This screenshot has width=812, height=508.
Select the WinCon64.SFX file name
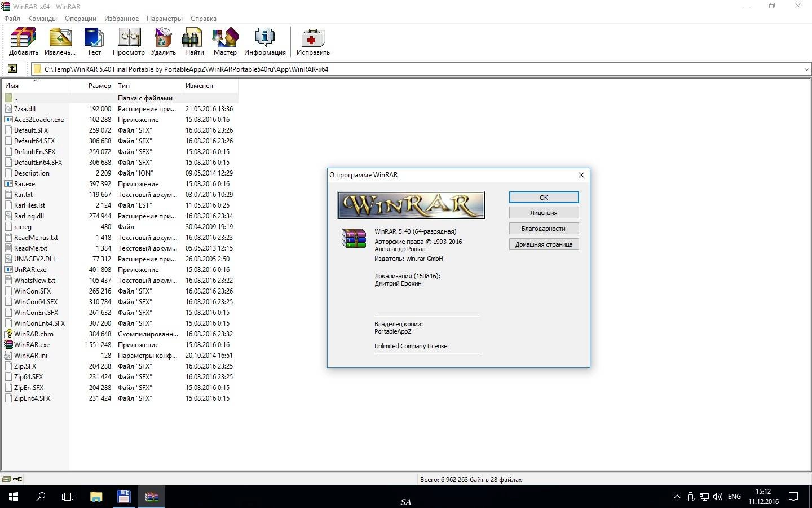tap(36, 301)
